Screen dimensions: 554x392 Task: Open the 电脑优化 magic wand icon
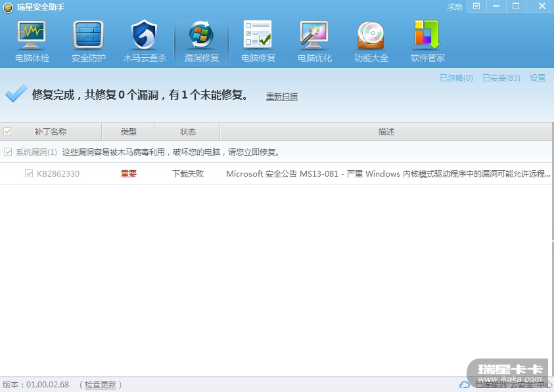[314, 35]
